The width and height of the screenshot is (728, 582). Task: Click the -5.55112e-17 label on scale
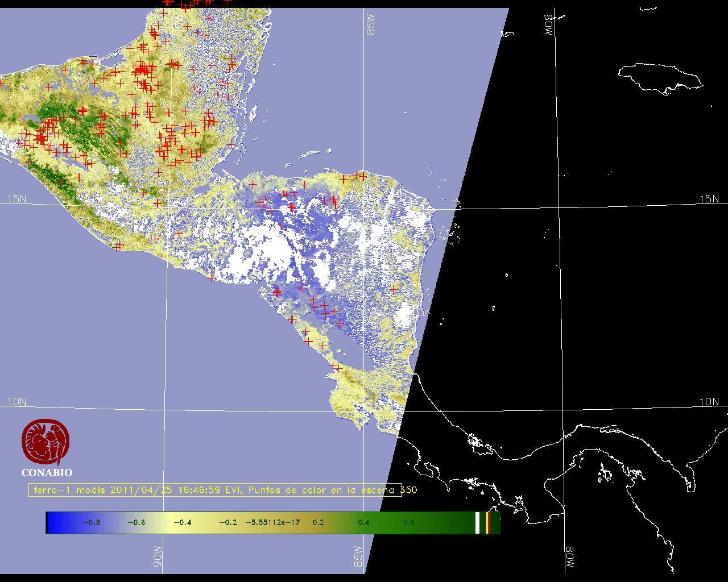[x=272, y=522]
